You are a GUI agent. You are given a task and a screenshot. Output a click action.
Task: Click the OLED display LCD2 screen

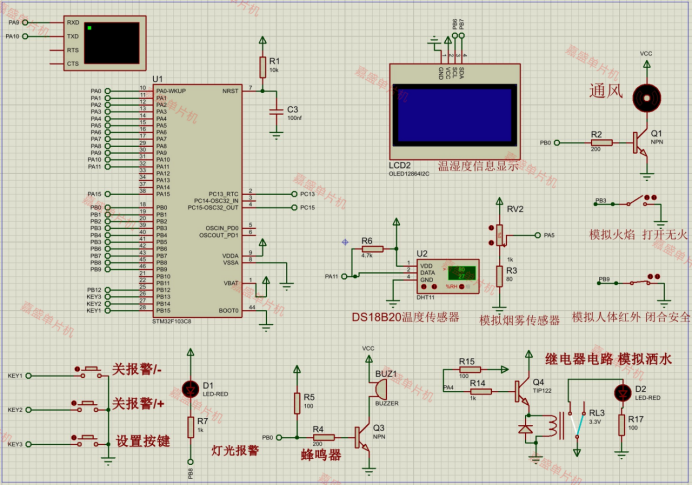click(455, 115)
